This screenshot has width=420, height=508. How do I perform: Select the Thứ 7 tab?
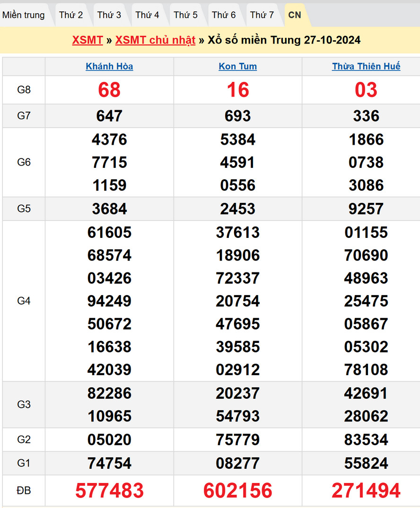pyautogui.click(x=262, y=15)
